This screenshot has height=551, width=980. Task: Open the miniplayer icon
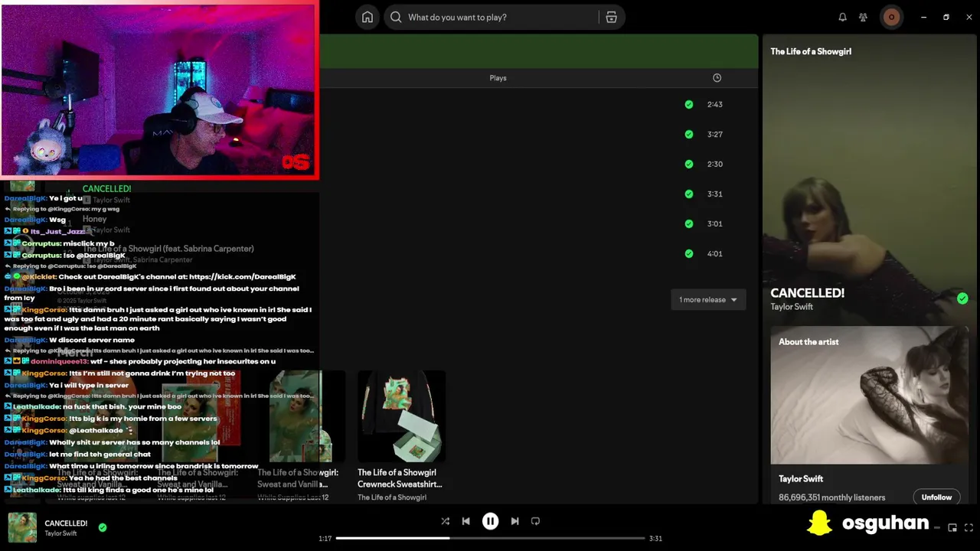pos(952,527)
